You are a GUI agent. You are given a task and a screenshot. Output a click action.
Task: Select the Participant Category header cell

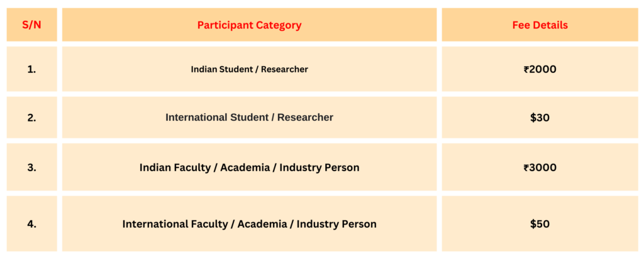[249, 25]
